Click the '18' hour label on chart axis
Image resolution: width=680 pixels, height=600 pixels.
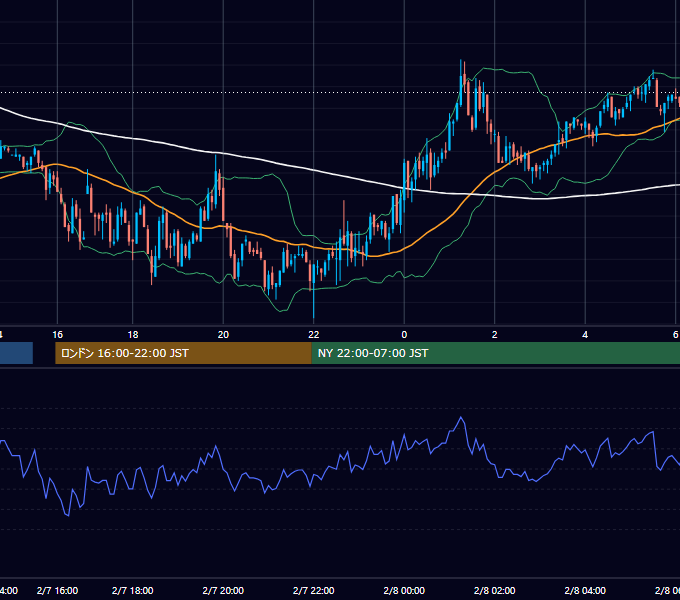pyautogui.click(x=133, y=335)
